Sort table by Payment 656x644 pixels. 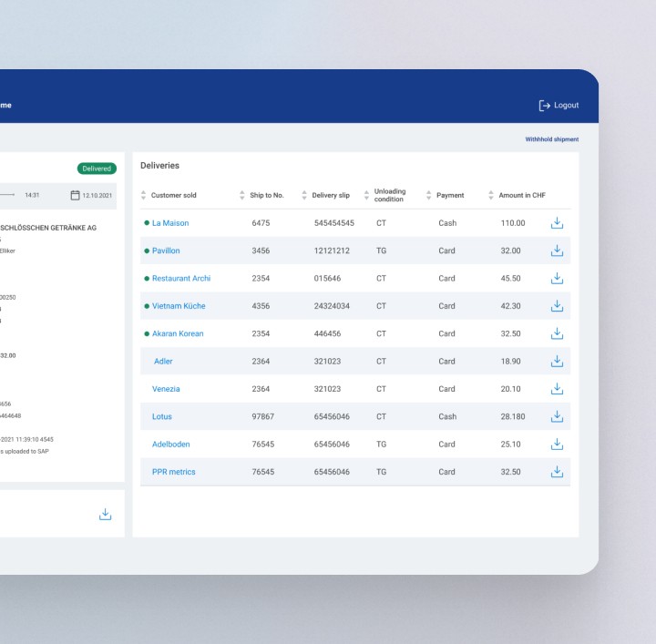pos(428,195)
